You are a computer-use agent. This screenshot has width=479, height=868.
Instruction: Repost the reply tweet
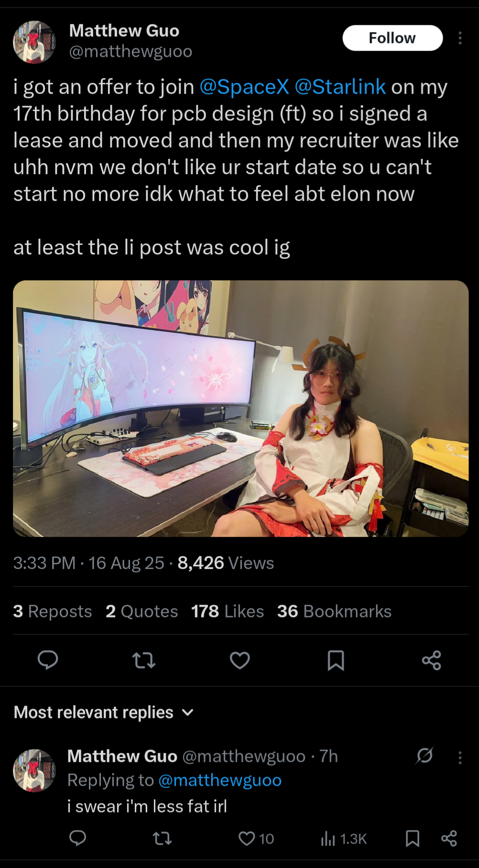point(162,838)
